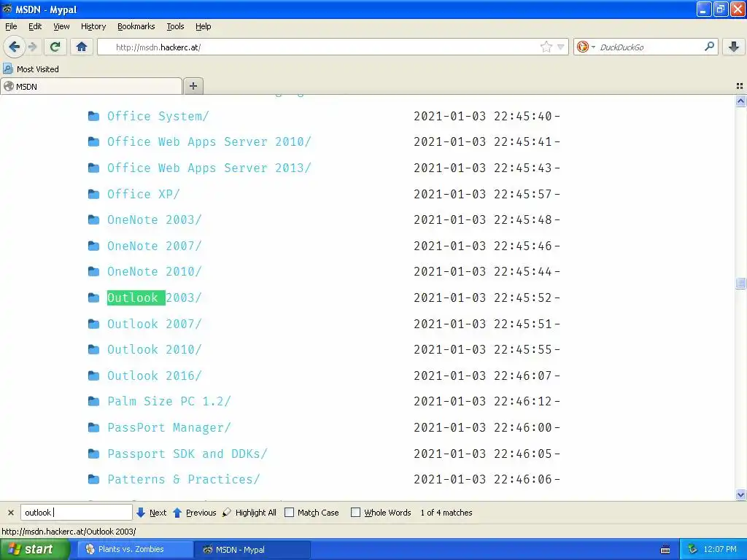Toggle Highlight All in find bar
Image resolution: width=747 pixels, height=560 pixels.
(x=249, y=513)
